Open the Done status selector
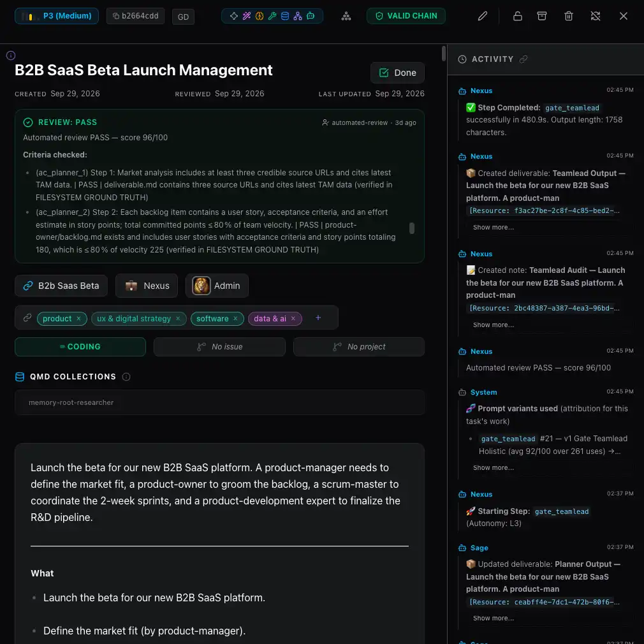Image resolution: width=644 pixels, height=644 pixels. [x=397, y=73]
